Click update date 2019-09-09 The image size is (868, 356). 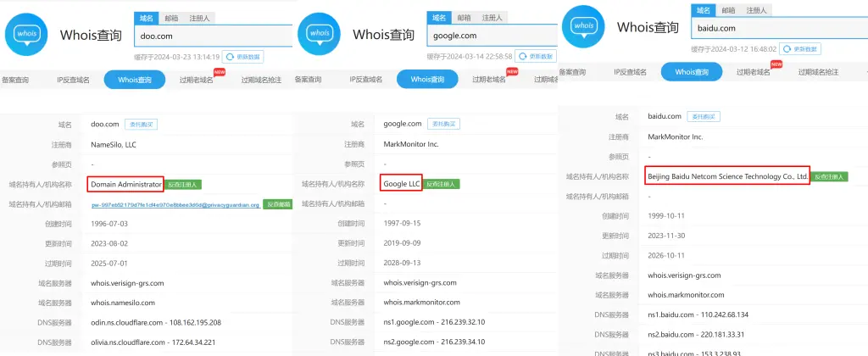tap(402, 243)
